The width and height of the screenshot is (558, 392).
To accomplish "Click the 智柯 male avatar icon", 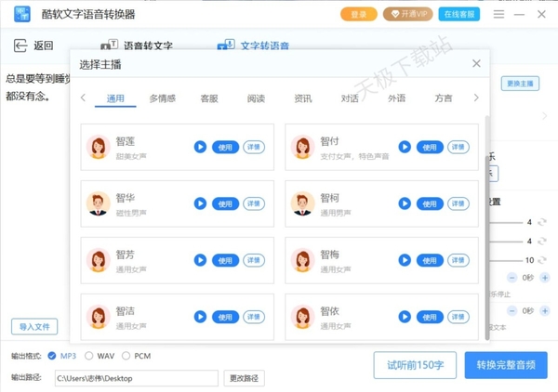I will point(301,203).
